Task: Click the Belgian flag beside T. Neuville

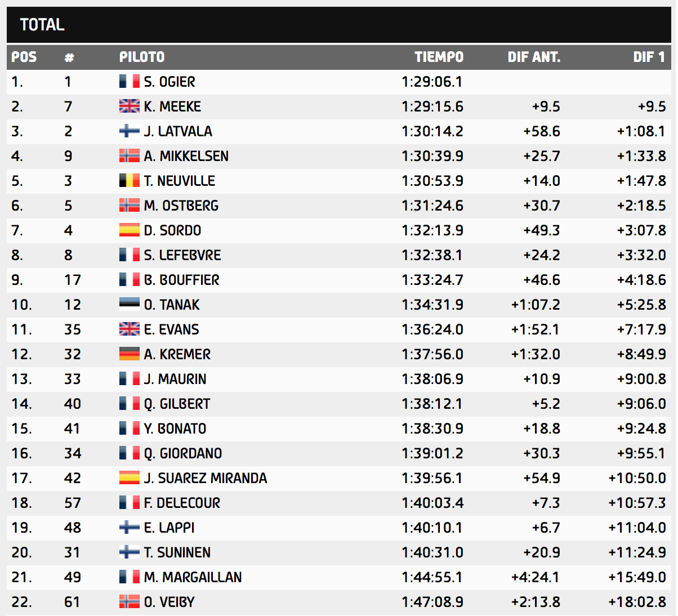Action: point(129,181)
